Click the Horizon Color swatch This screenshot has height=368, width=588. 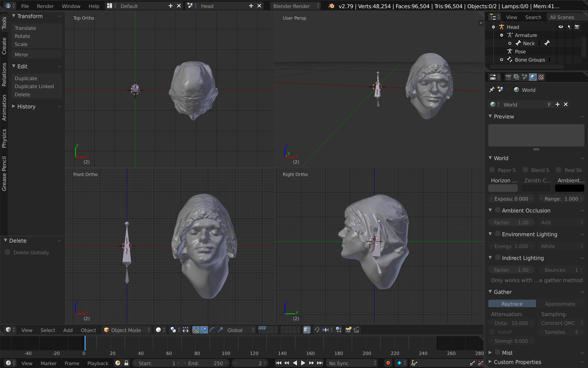click(503, 188)
